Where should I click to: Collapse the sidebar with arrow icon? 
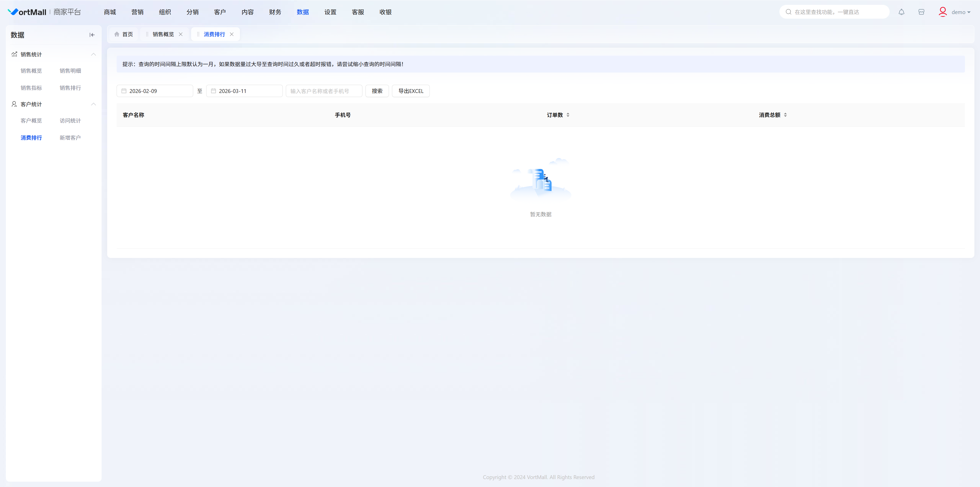pos(92,35)
